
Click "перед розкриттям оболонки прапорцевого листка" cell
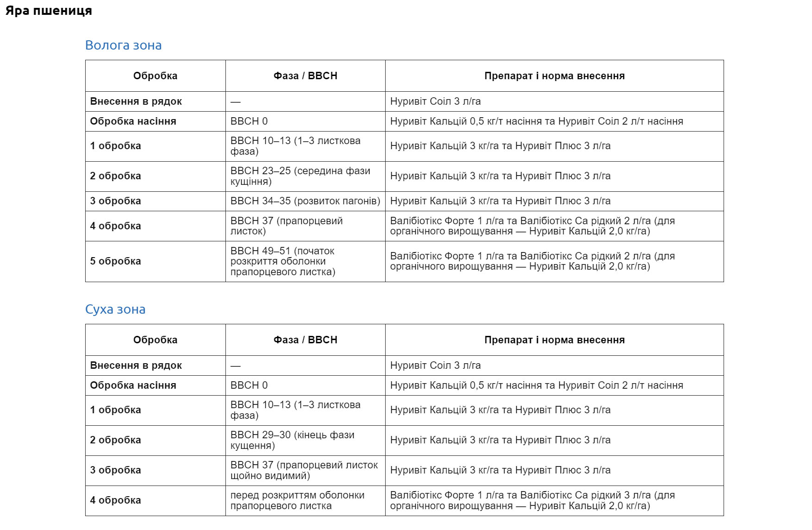click(306, 501)
